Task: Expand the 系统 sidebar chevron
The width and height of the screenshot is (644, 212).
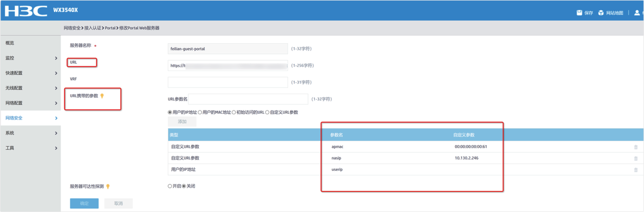Action: [x=56, y=133]
